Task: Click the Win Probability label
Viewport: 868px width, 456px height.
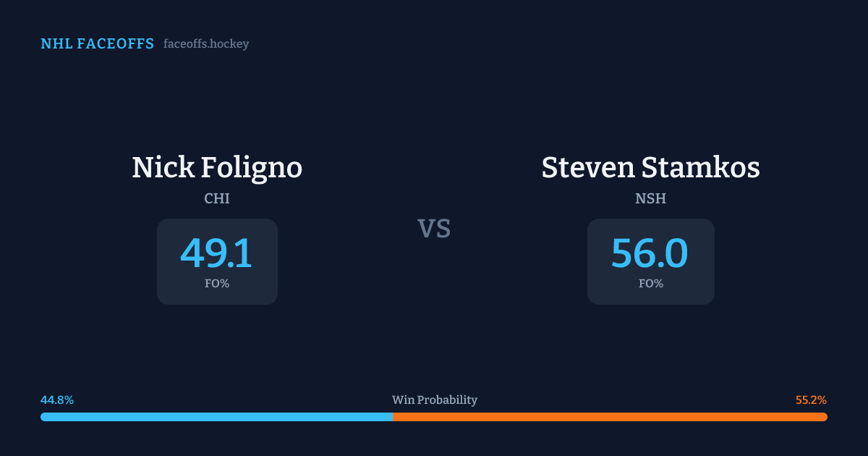Action: pyautogui.click(x=434, y=400)
